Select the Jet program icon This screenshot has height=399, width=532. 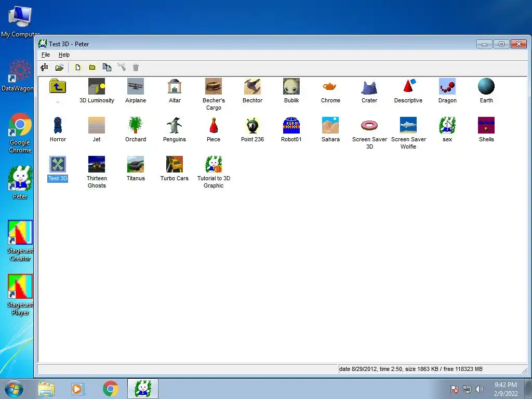coord(97,125)
